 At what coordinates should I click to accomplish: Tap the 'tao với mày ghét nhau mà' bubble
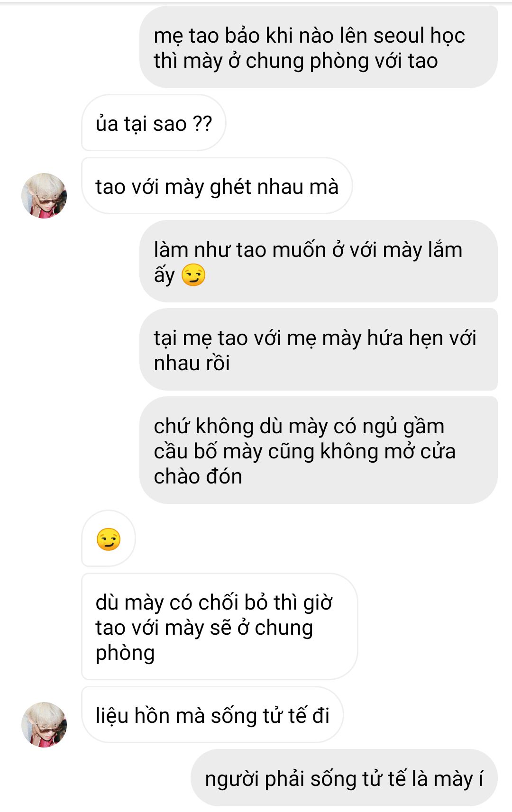click(217, 186)
